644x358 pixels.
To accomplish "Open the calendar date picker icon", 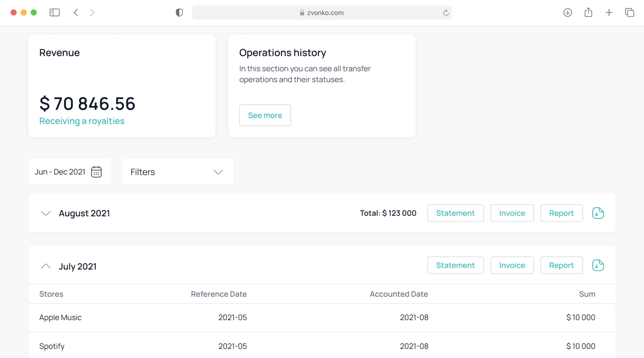I will pos(96,172).
